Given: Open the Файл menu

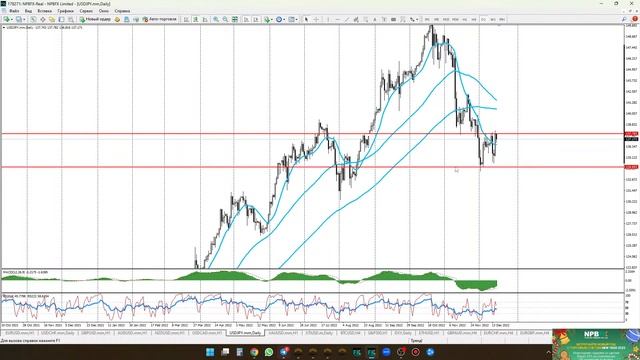Looking at the screenshot, I should pyautogui.click(x=14, y=11).
